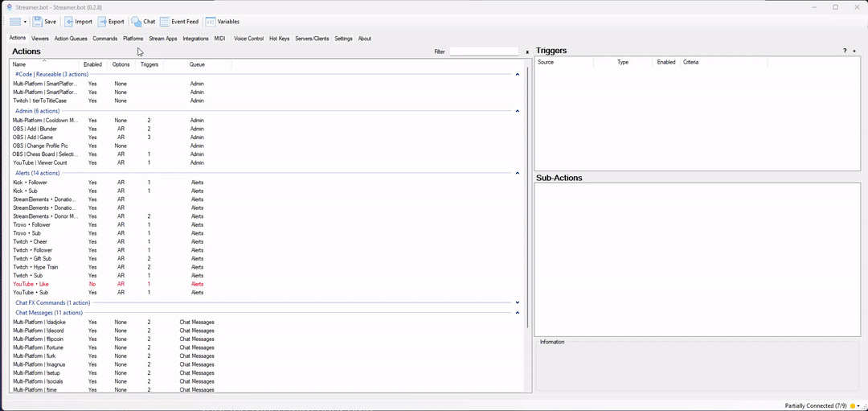
Task: Click the Source column header in Triggers
Action: pyautogui.click(x=564, y=62)
